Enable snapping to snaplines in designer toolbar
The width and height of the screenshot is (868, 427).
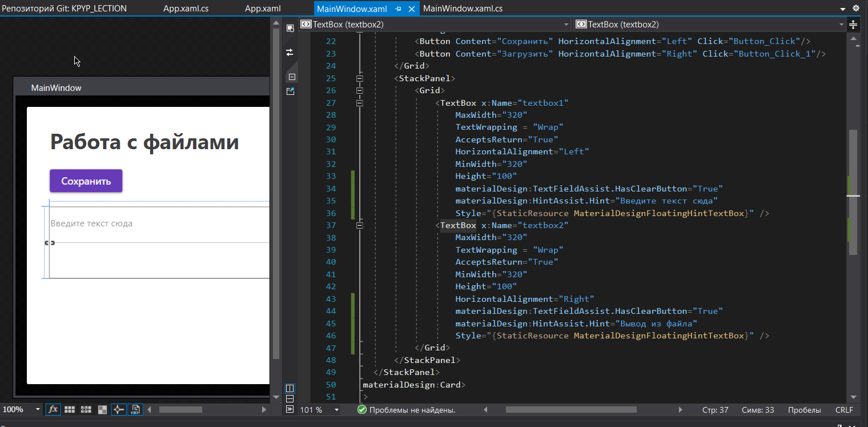[118, 409]
